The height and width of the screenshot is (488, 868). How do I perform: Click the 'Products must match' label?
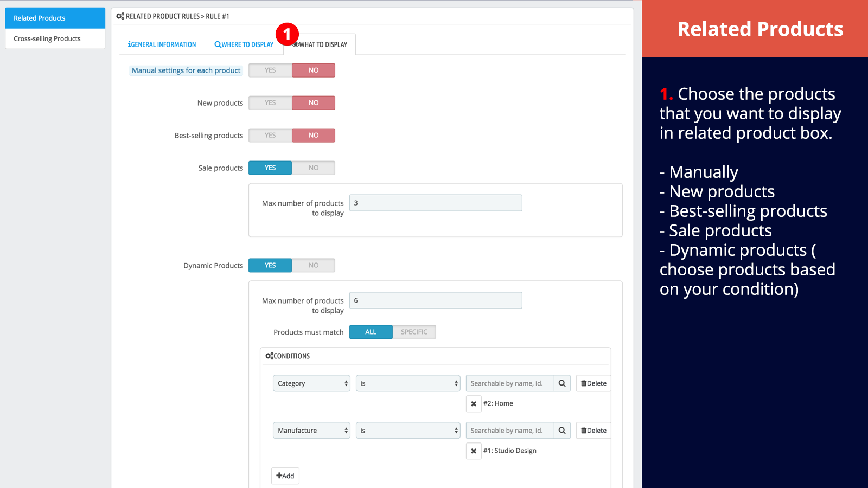pos(309,332)
